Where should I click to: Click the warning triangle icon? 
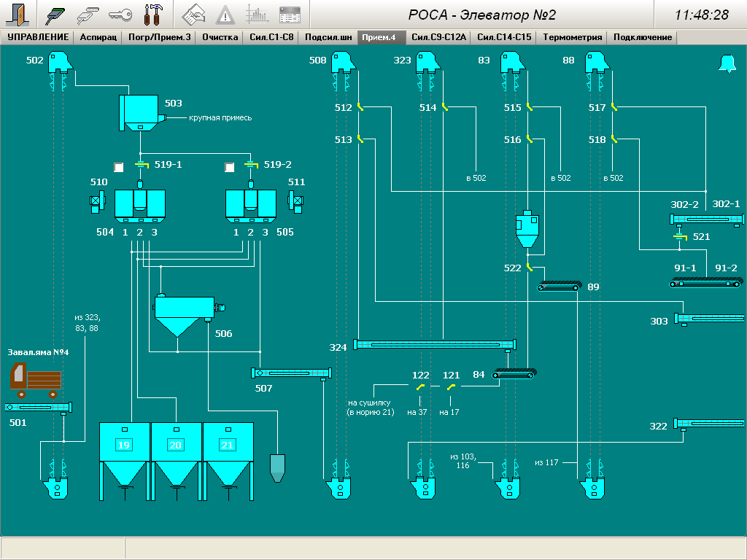point(226,14)
